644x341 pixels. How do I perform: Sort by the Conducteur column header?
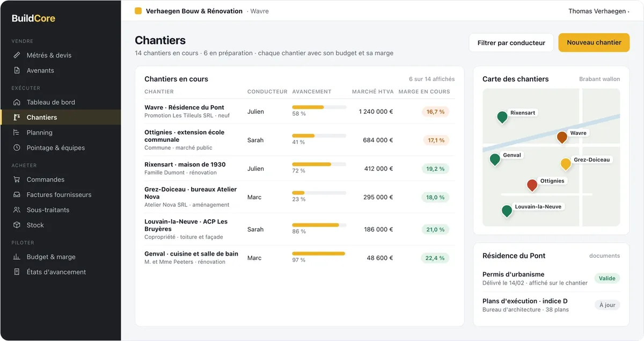pos(267,92)
